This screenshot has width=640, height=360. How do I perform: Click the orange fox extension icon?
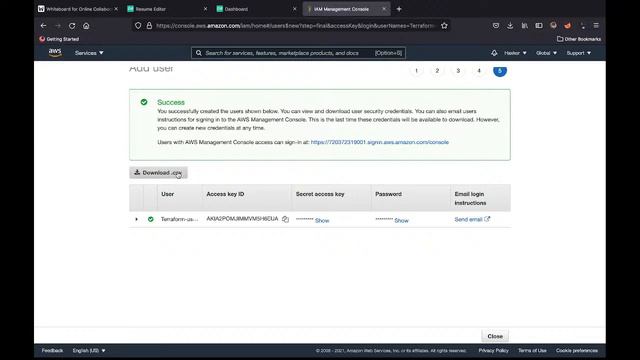[x=567, y=26]
